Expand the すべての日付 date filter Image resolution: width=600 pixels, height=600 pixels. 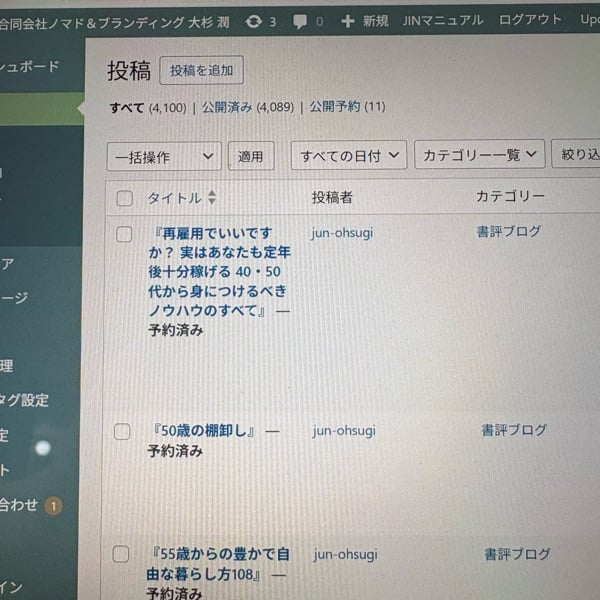(x=349, y=156)
